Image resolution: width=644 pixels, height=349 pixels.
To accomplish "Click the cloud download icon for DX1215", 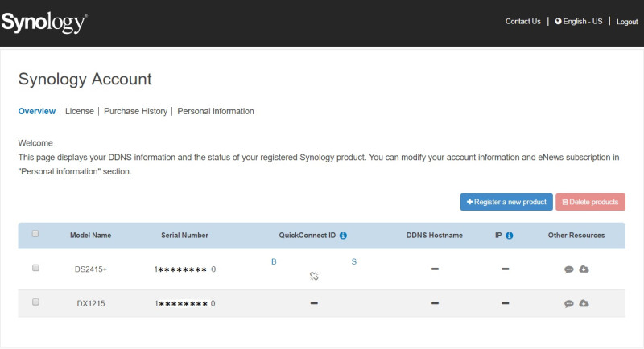I will (x=584, y=303).
